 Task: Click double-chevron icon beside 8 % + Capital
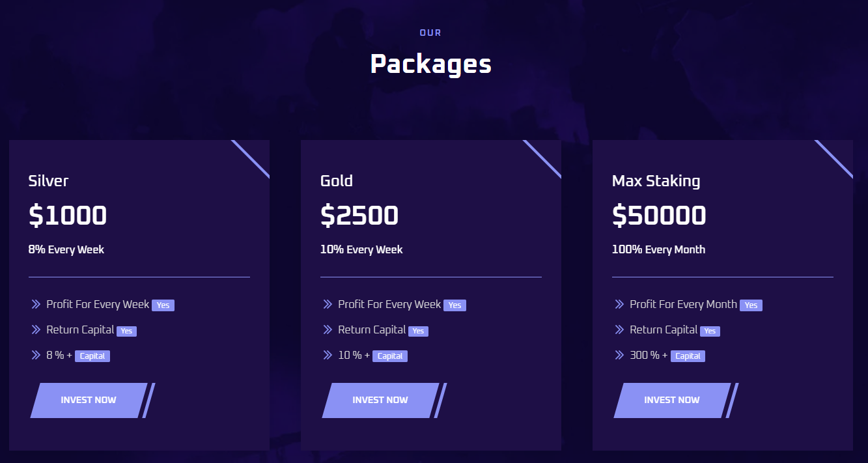point(36,355)
